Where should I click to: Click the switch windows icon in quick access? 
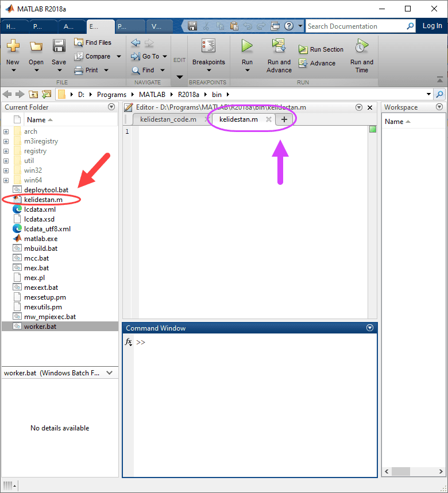275,26
